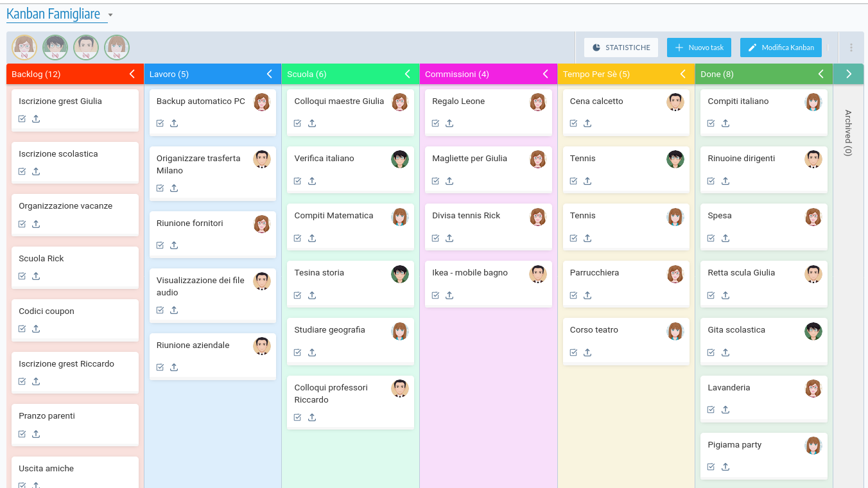Collapse the Scuola column
This screenshot has height=488, width=868.
pyautogui.click(x=407, y=74)
